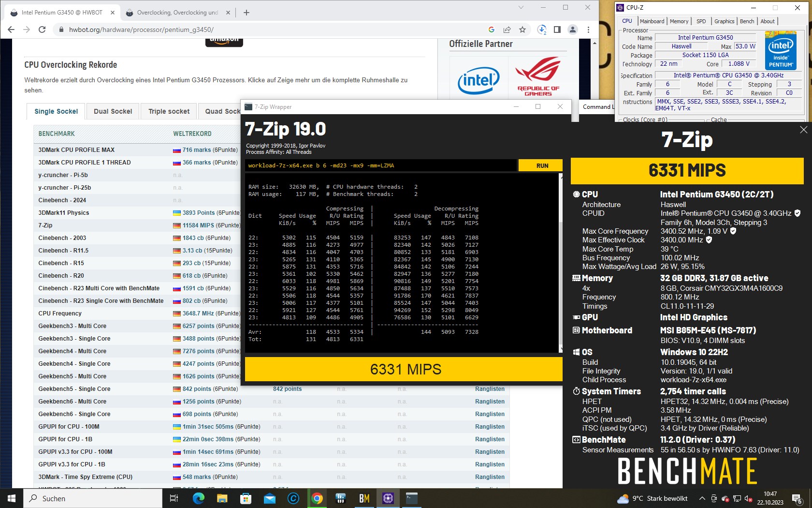Click the 7-Zip console scrollbar

pyautogui.click(x=561, y=263)
